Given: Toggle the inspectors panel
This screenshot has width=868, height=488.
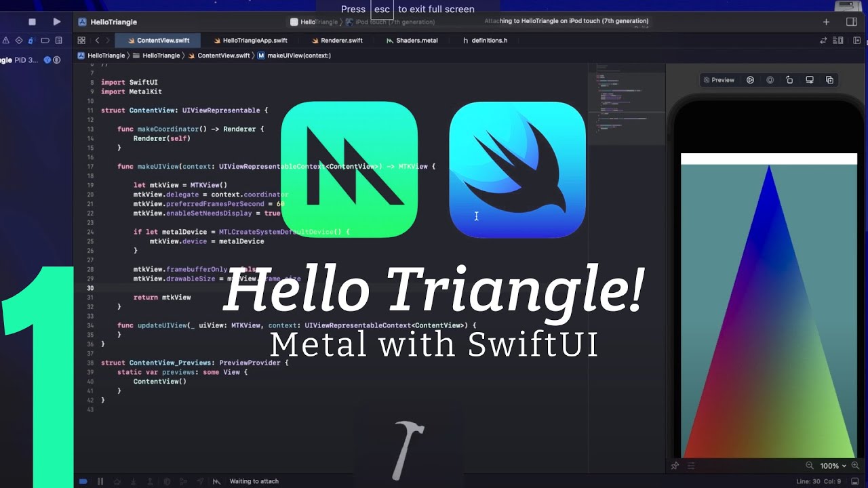Looking at the screenshot, I should click(852, 22).
